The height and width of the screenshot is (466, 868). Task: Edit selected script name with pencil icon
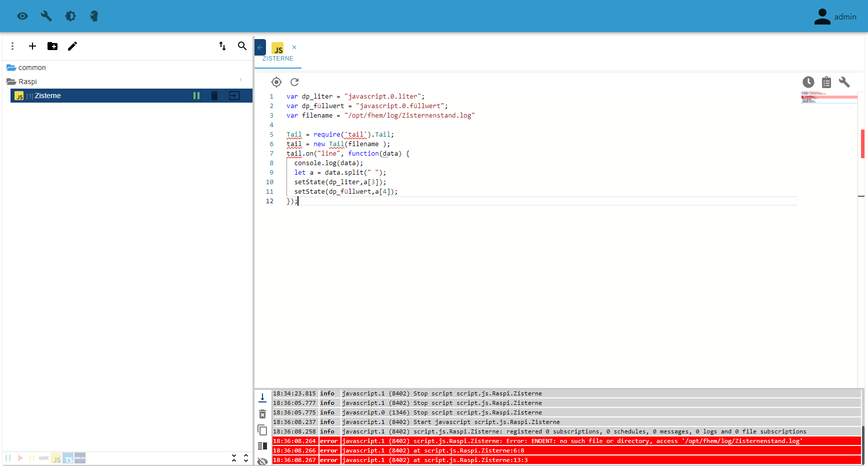point(72,46)
